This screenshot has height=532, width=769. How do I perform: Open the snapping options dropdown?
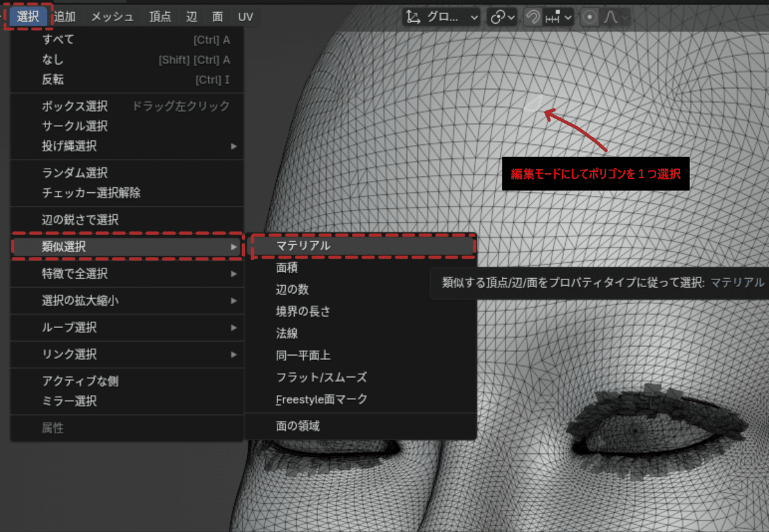point(559,17)
